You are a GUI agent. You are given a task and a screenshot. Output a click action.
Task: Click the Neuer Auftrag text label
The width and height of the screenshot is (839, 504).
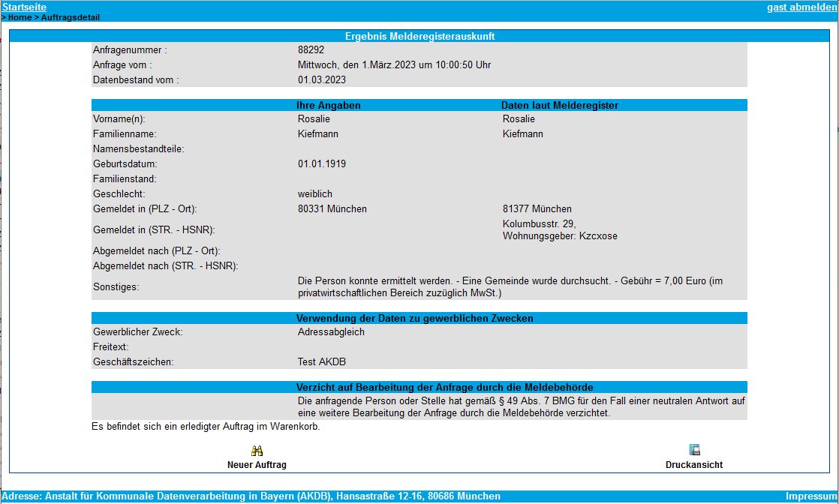[257, 465]
